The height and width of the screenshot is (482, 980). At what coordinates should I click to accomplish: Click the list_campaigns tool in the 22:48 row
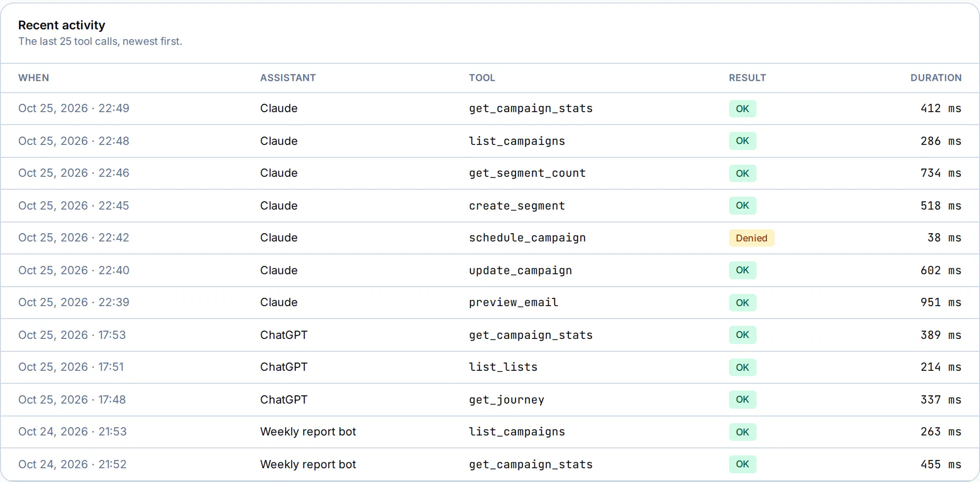tap(517, 141)
